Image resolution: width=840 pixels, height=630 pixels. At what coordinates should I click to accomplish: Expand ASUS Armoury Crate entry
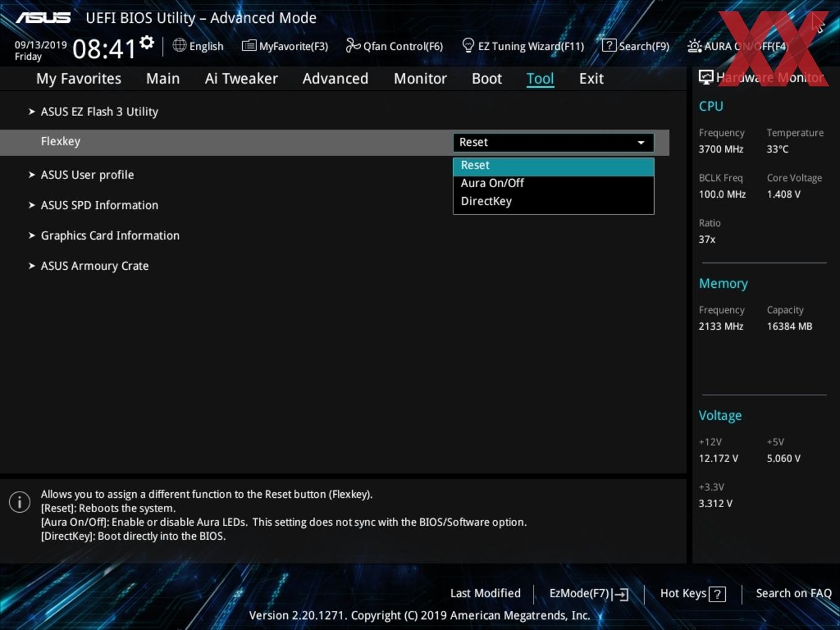pyautogui.click(x=94, y=266)
